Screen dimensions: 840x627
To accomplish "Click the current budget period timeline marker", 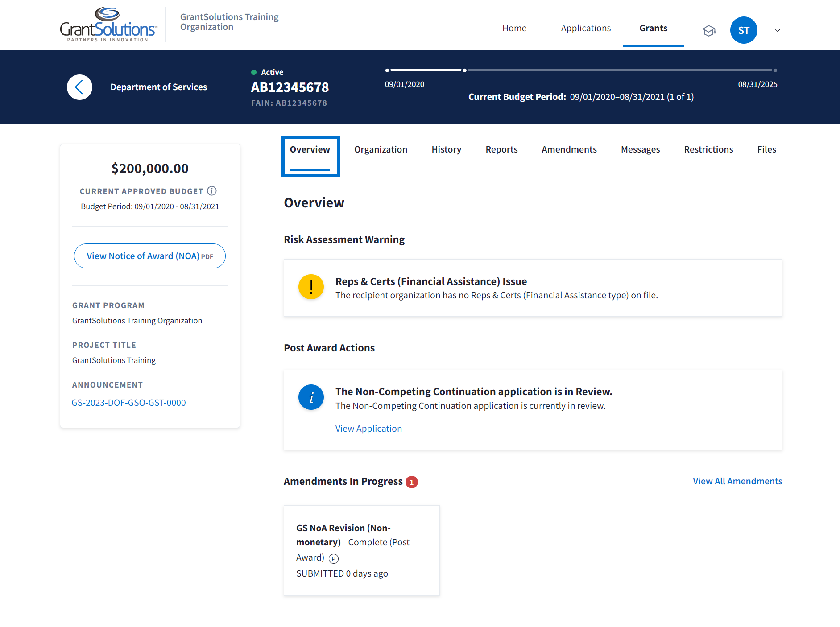I will [464, 70].
